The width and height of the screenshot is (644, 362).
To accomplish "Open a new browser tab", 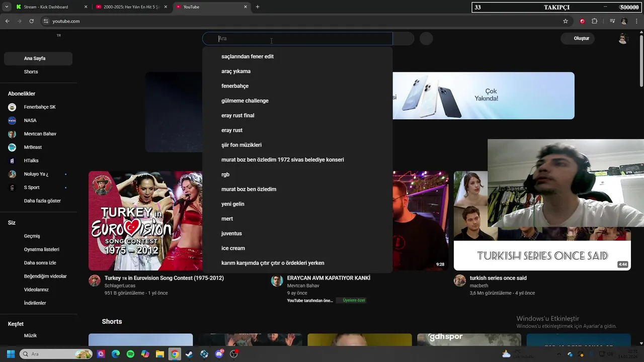I will click(258, 7).
